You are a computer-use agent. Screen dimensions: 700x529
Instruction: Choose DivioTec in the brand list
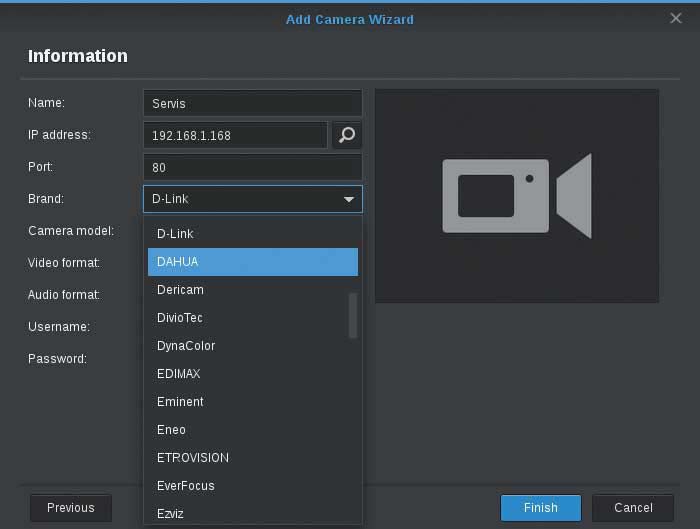[x=253, y=318]
